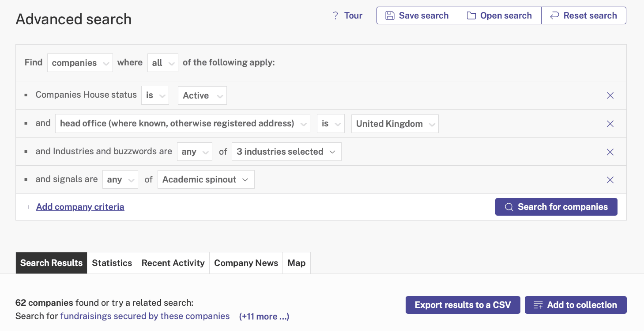Open the 'Active' status value dropdown
This screenshot has width=644, height=331.
pos(202,95)
